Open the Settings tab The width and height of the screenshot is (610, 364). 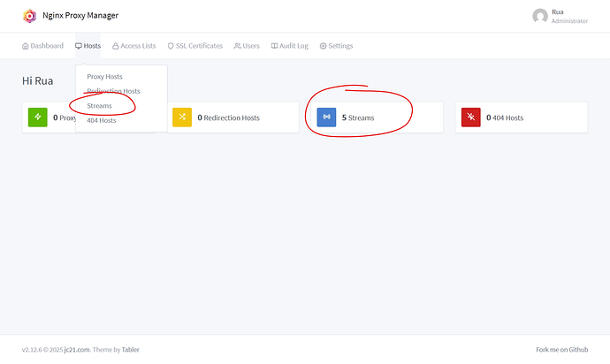point(336,46)
